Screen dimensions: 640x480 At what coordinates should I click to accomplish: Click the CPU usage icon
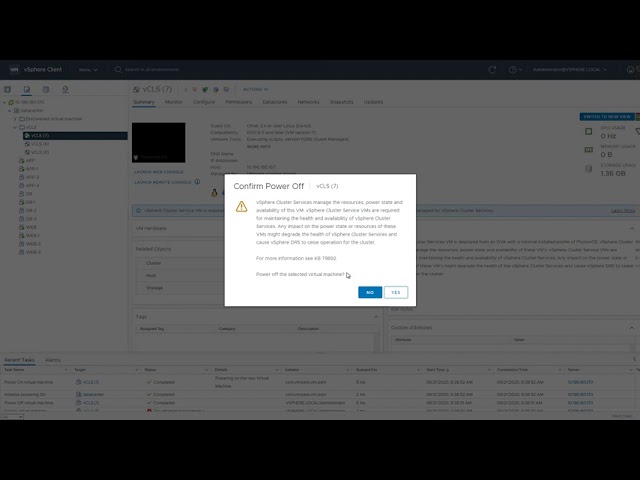[x=589, y=131]
